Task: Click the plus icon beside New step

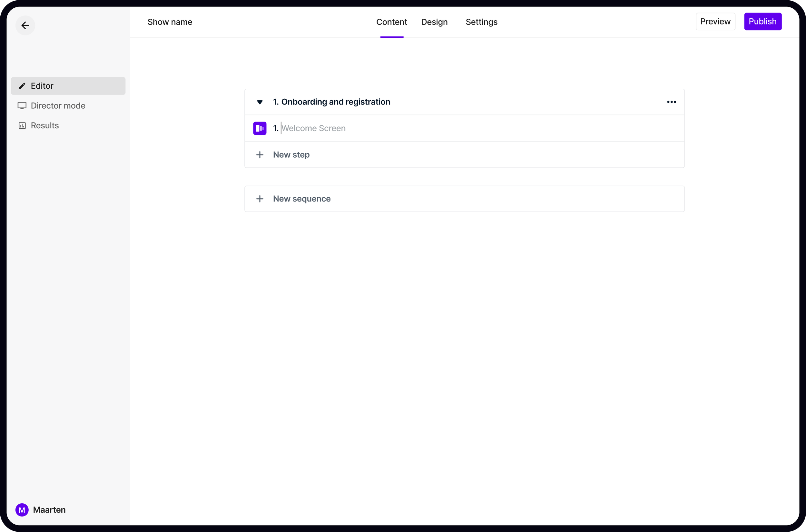Action: pos(260,155)
